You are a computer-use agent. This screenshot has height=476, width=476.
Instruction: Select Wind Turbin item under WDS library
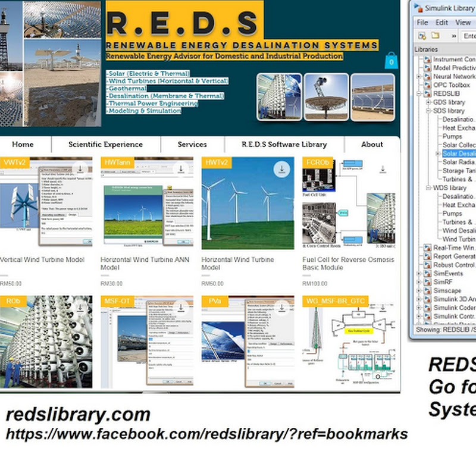tap(459, 239)
